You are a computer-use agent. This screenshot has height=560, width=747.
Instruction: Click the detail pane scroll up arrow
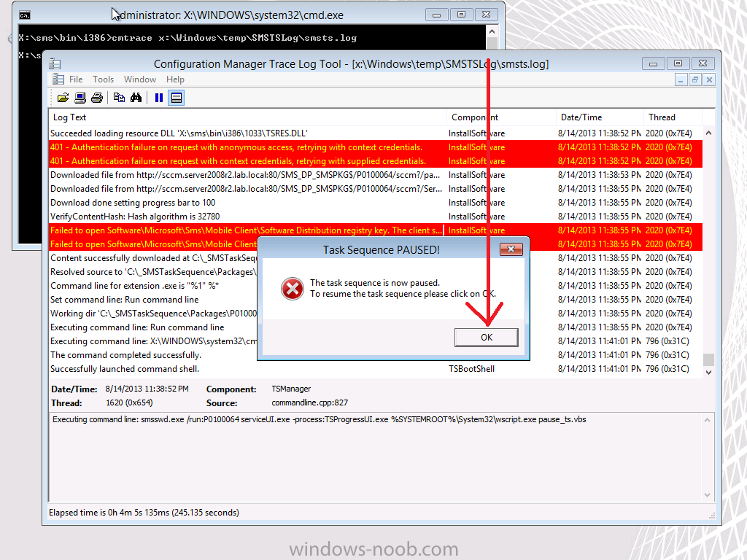(x=707, y=420)
